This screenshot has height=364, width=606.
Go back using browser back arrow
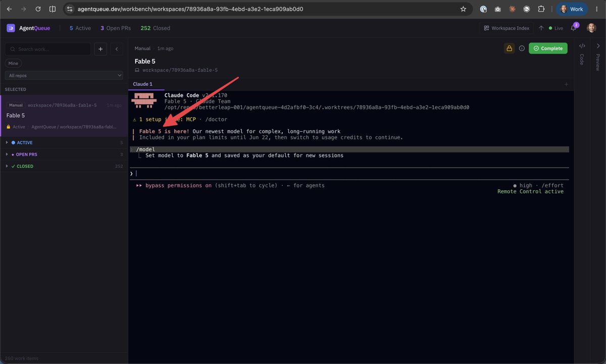coord(9,9)
